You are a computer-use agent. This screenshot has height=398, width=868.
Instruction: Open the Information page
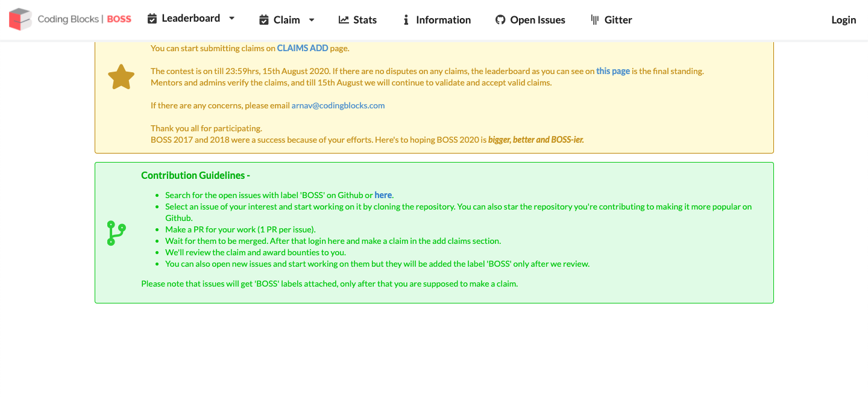[438, 20]
